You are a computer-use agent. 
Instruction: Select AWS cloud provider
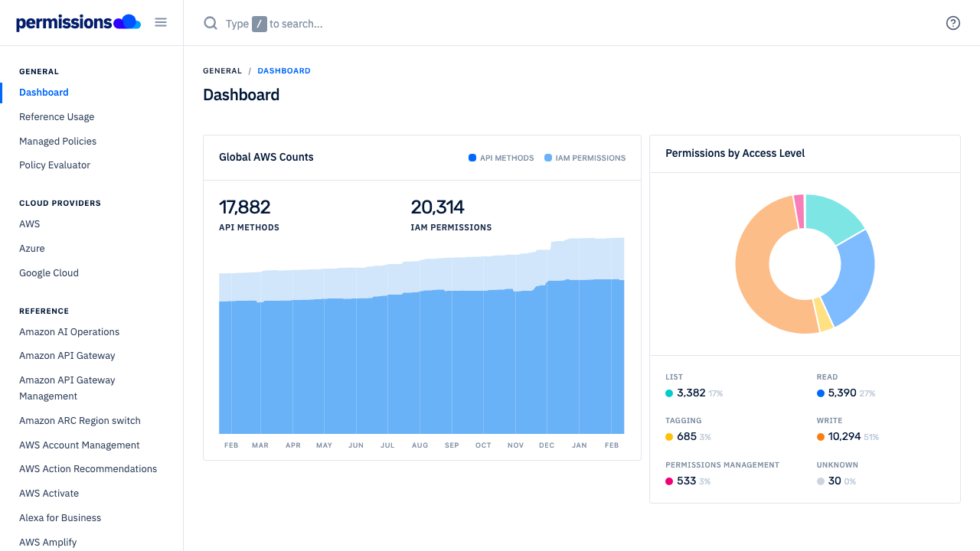click(30, 224)
